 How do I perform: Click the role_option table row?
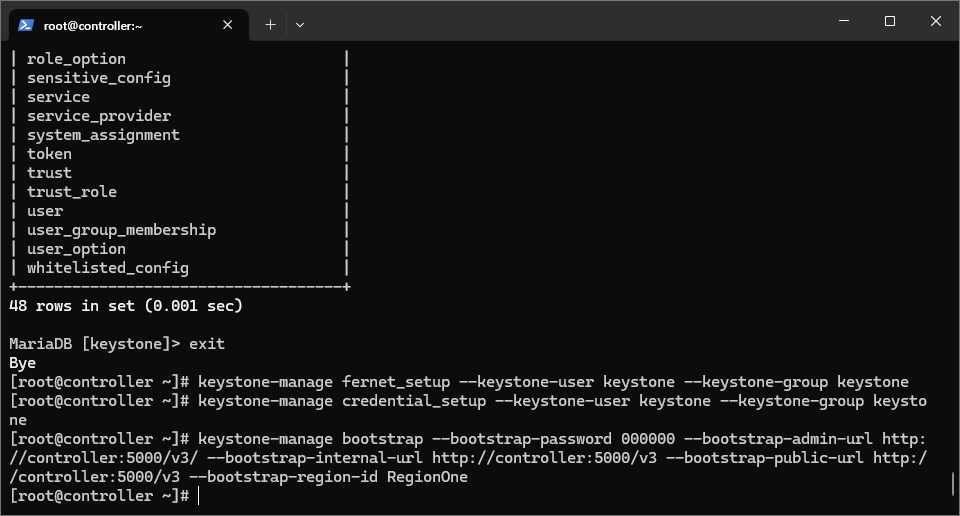(179, 59)
